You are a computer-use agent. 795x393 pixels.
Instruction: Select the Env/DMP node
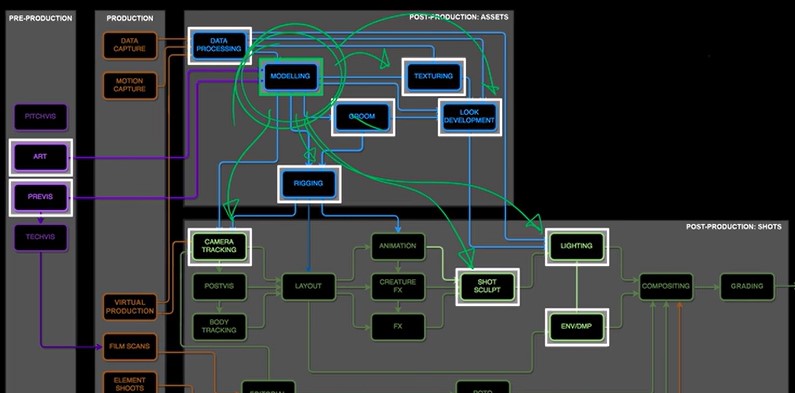tap(576, 327)
